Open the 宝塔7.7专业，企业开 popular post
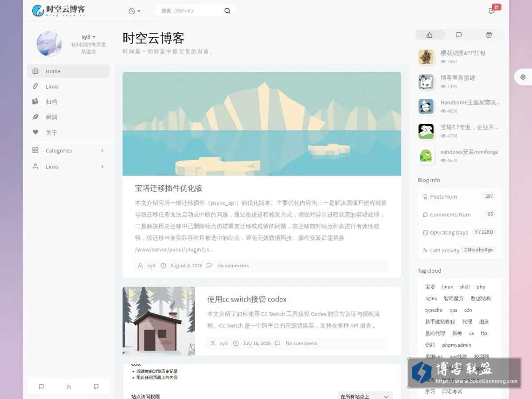The height and width of the screenshot is (399, 532). (469, 127)
